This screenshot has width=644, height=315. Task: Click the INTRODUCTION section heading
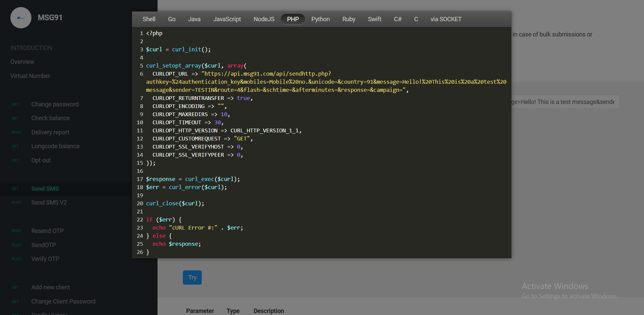[x=31, y=48]
